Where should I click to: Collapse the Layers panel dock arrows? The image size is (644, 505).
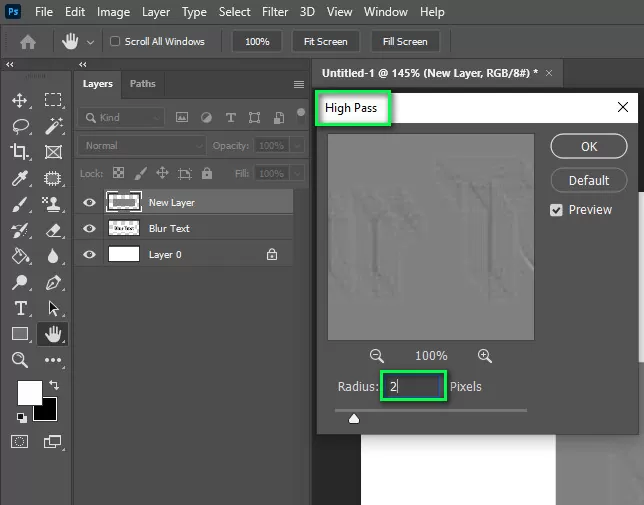click(83, 64)
